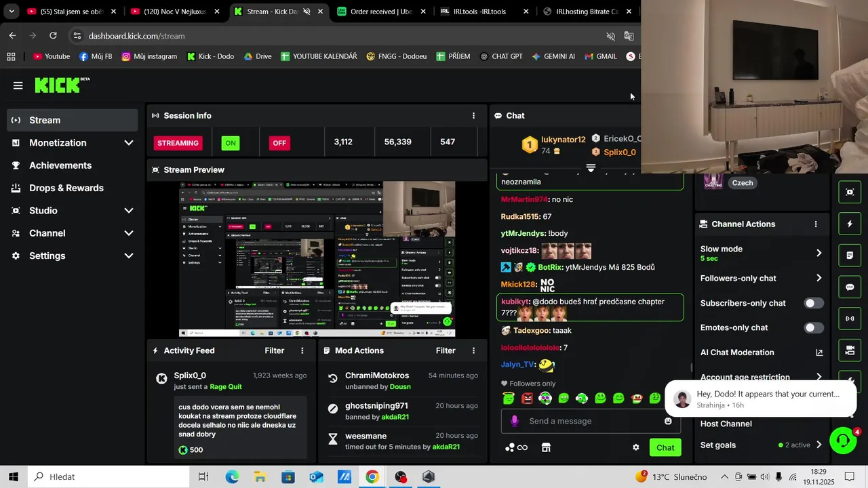
Task: Click the green Chat send button
Action: point(665,447)
